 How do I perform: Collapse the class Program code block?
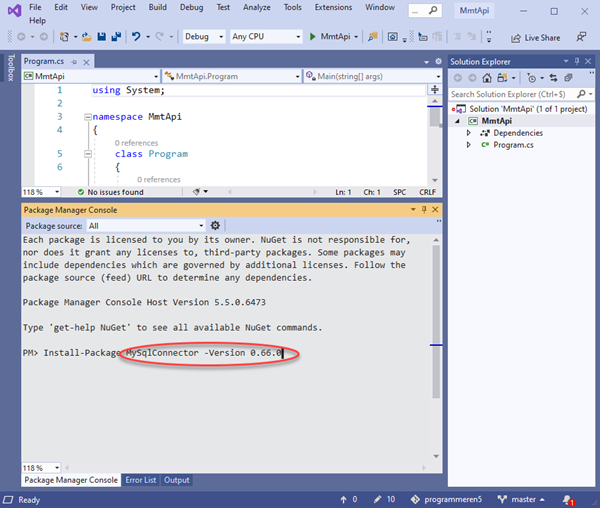[88, 154]
